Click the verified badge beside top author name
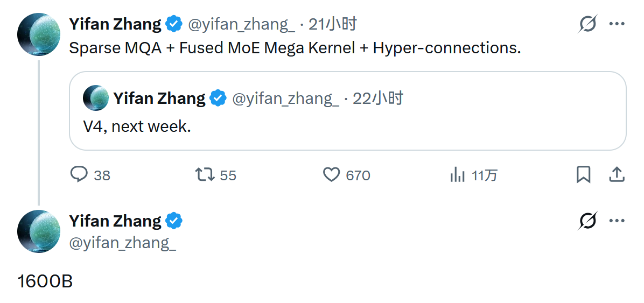644x303 pixels. pos(174,24)
